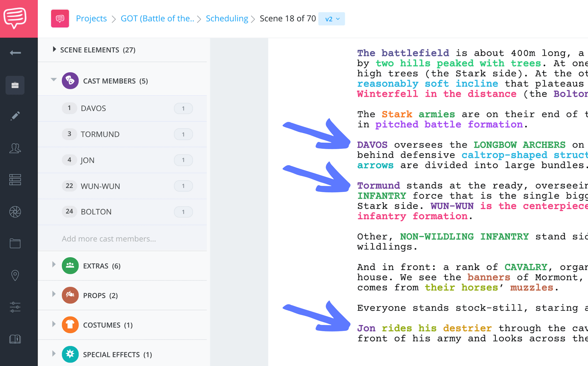The image size is (588, 366).
Task: Navigate to Scheduling via breadcrumb
Action: [227, 18]
